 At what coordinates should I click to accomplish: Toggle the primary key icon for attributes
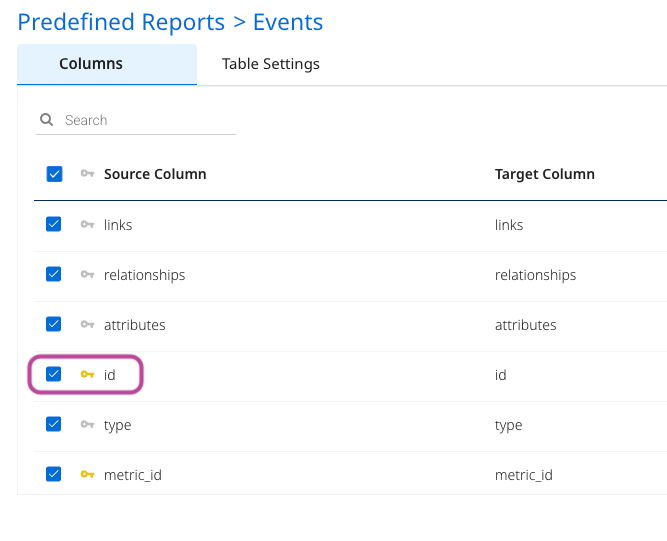(87, 325)
